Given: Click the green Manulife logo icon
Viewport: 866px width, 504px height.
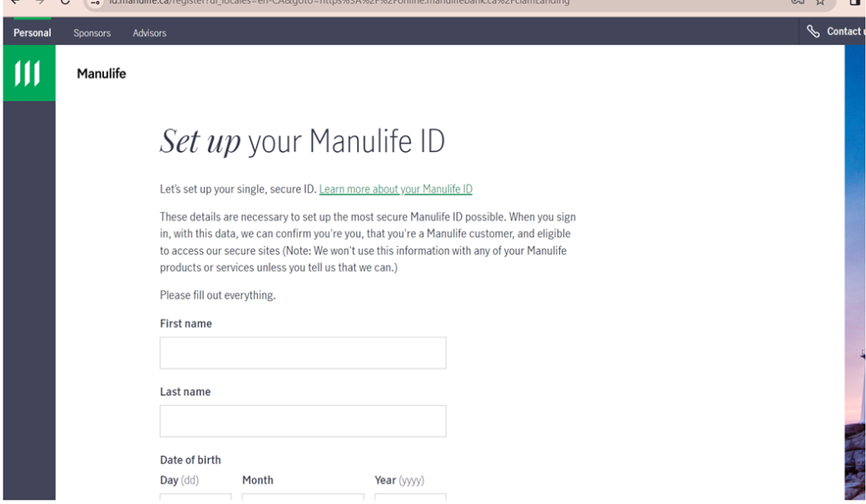Looking at the screenshot, I should pyautogui.click(x=29, y=74).
